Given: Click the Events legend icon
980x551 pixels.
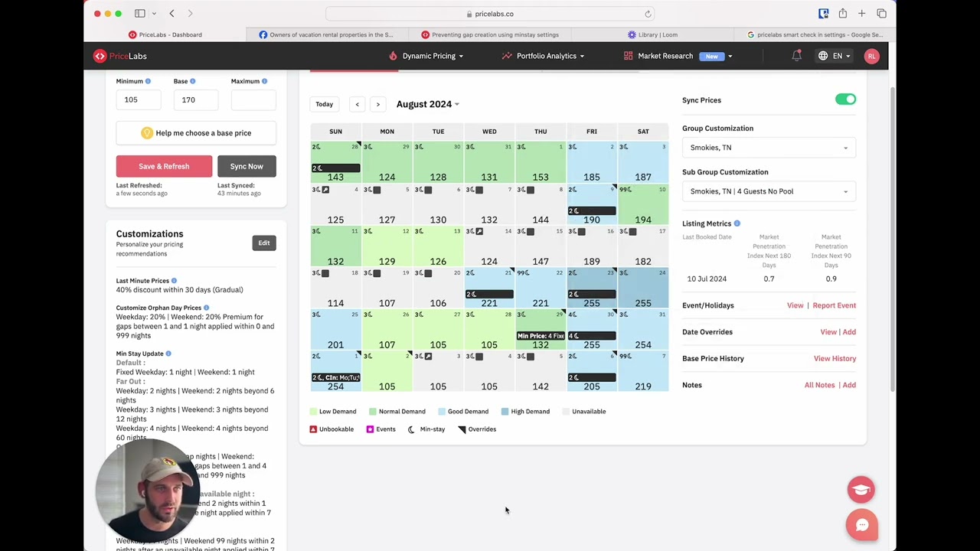Looking at the screenshot, I should click(x=370, y=429).
